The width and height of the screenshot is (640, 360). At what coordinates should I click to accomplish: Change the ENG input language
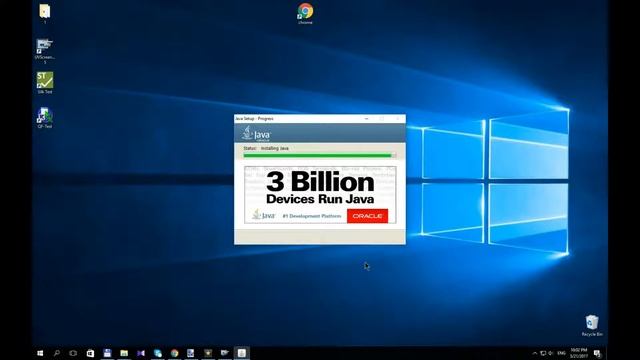tap(562, 353)
